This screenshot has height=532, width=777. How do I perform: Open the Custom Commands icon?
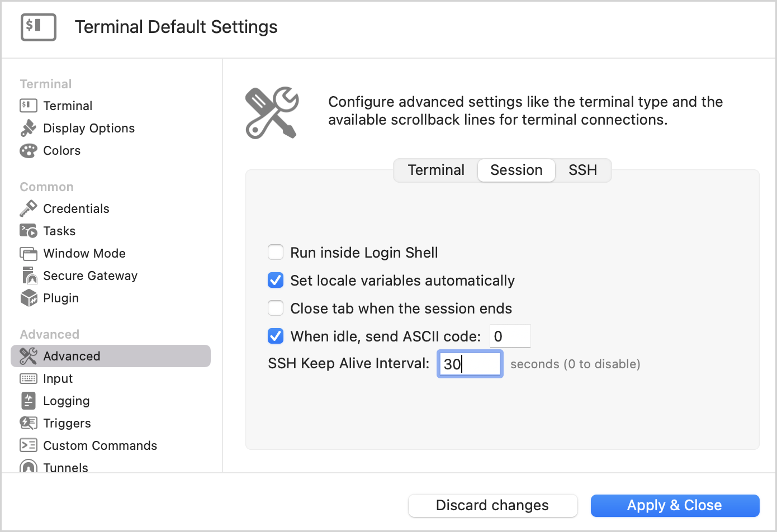point(28,445)
